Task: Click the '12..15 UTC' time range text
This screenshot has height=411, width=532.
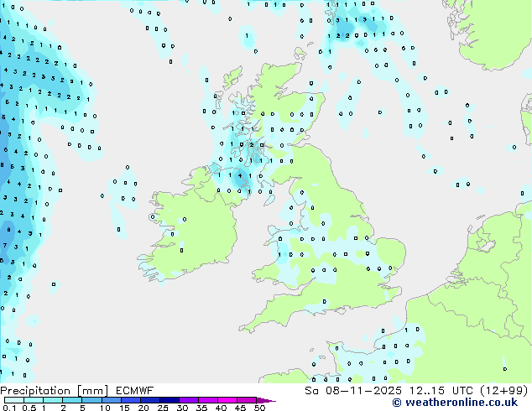Action: tap(442, 391)
